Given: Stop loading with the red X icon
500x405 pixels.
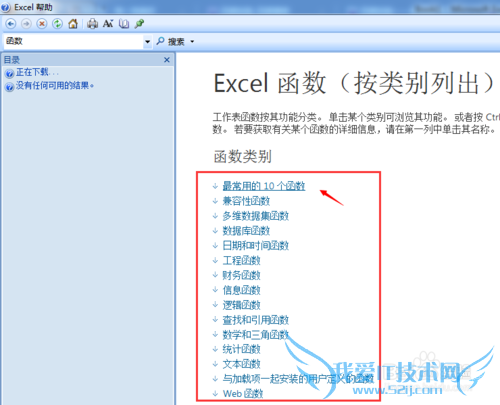Looking at the screenshot, I should [x=42, y=24].
